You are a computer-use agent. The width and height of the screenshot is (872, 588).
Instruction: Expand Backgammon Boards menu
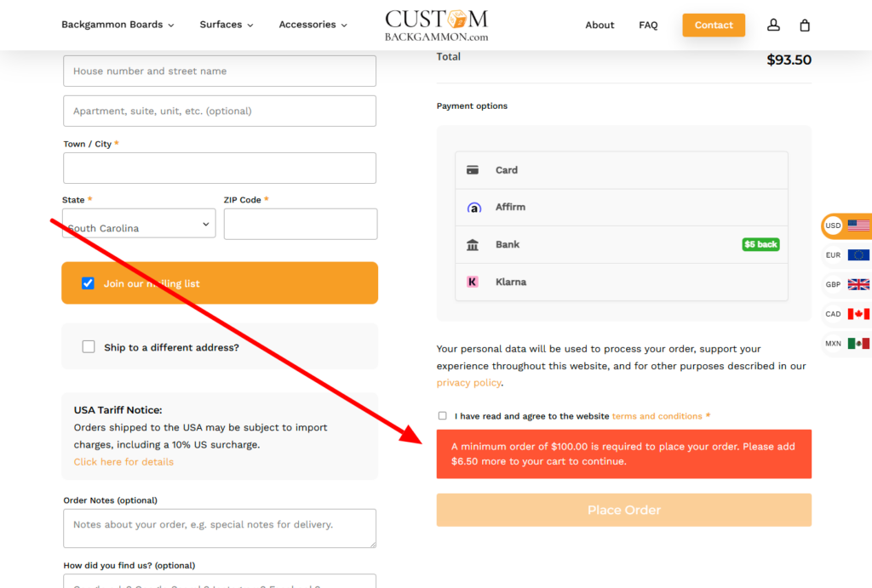[x=118, y=25]
